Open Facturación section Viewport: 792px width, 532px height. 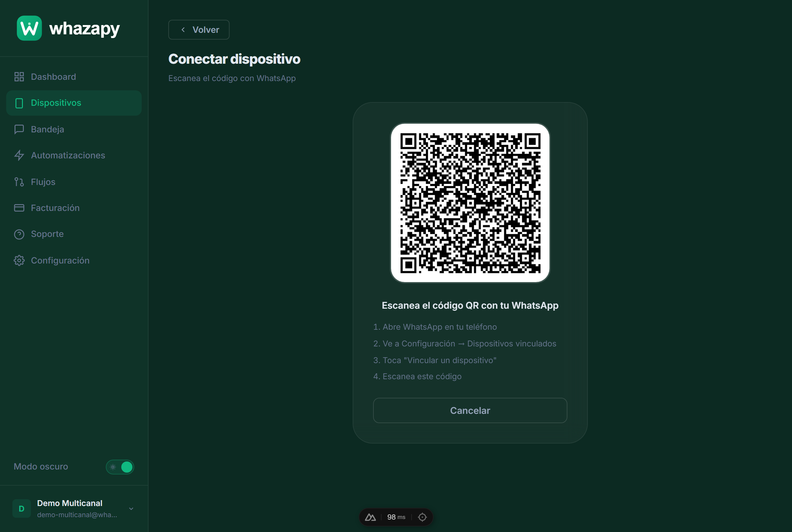(x=74, y=208)
